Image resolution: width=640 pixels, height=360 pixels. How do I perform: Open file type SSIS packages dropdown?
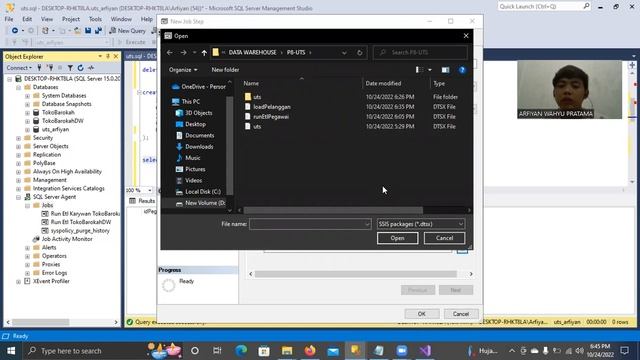(x=421, y=224)
